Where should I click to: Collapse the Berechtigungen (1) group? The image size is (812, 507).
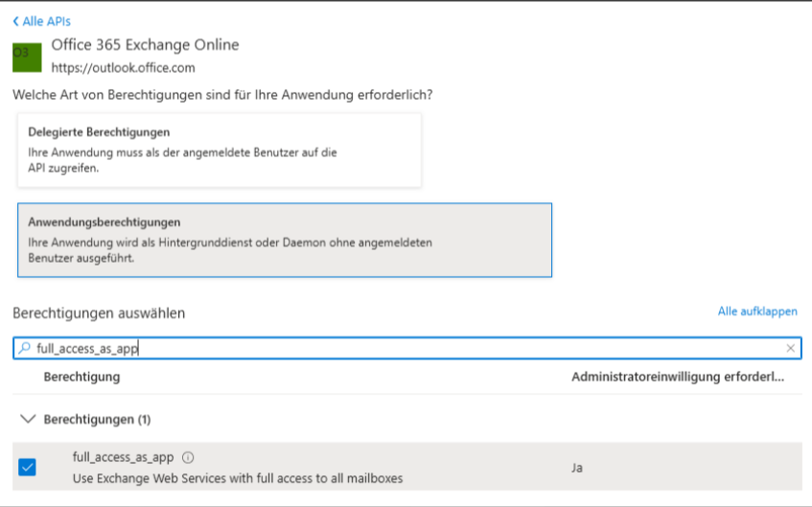coord(28,419)
